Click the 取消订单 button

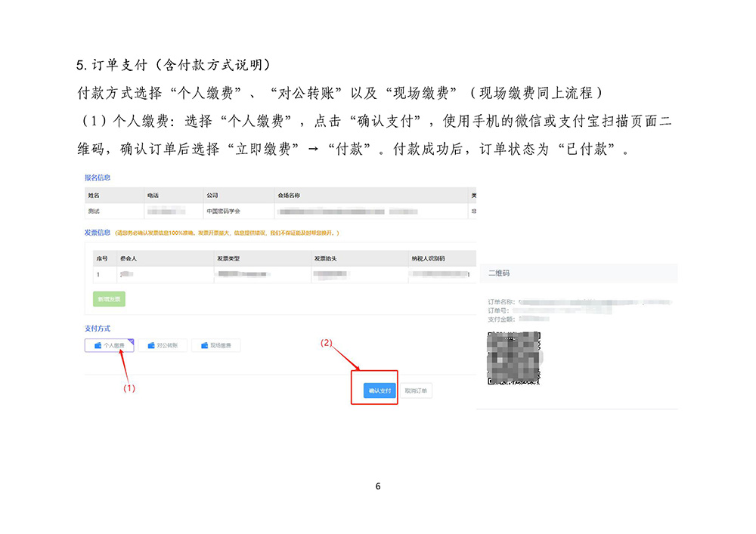[x=416, y=390]
